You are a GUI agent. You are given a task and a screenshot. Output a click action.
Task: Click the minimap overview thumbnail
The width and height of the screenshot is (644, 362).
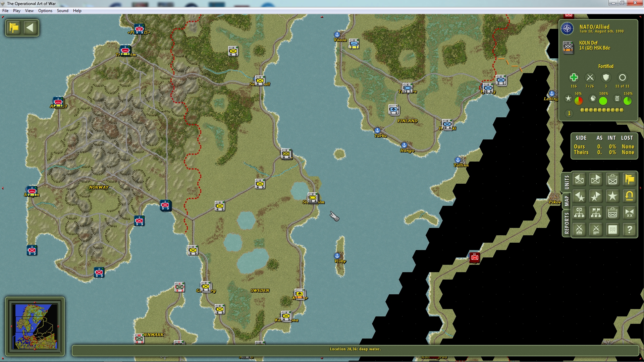pyautogui.click(x=35, y=326)
